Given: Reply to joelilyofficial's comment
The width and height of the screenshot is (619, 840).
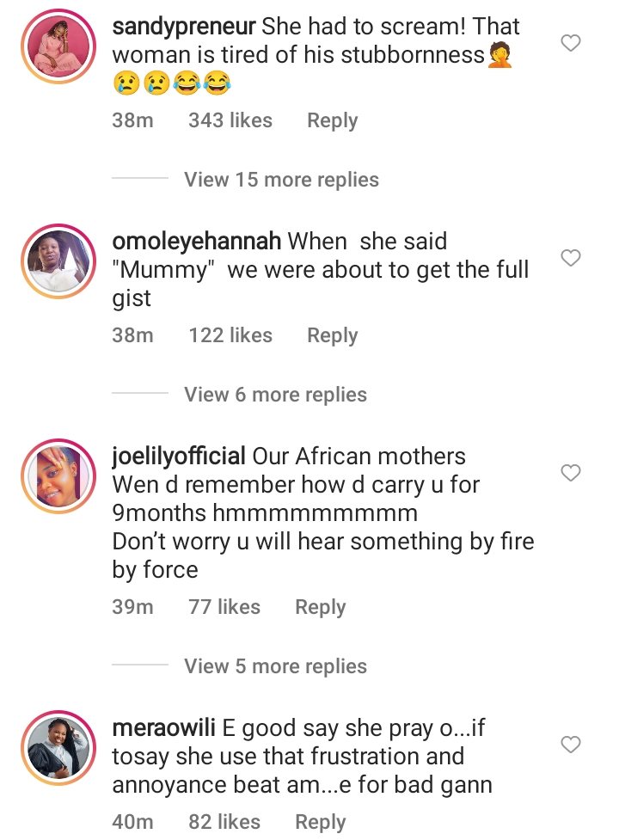Looking at the screenshot, I should pyautogui.click(x=320, y=607).
